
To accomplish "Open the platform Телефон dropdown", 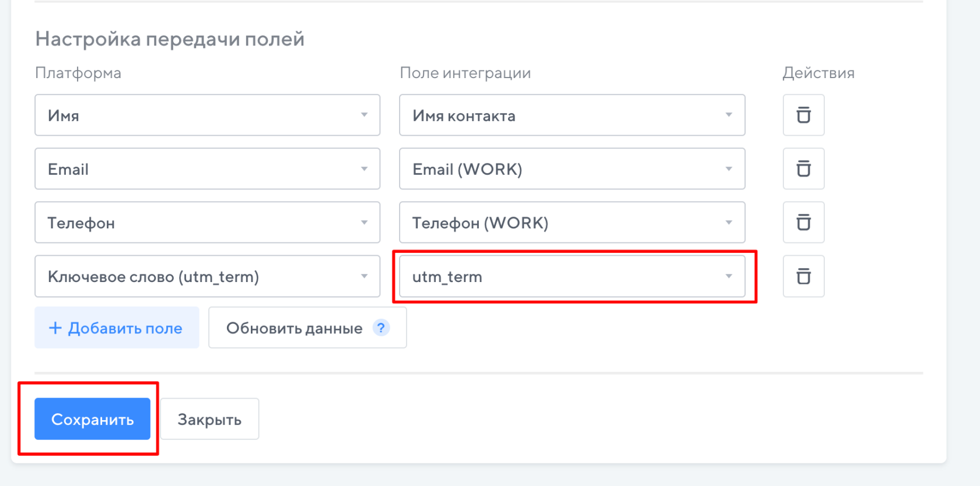I will (x=207, y=223).
